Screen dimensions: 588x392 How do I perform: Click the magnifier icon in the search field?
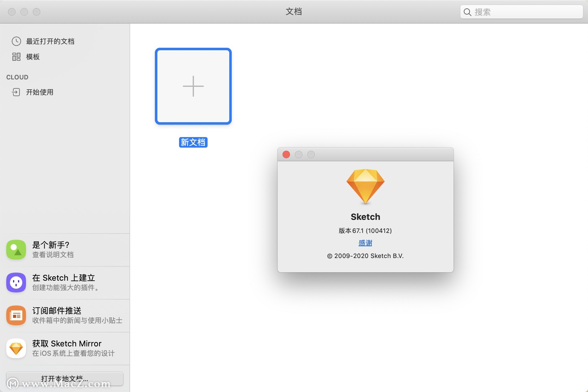pos(467,12)
